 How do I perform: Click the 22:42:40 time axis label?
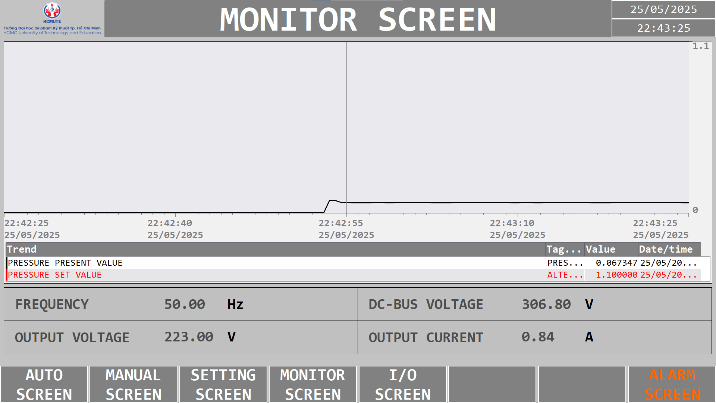tap(169, 223)
